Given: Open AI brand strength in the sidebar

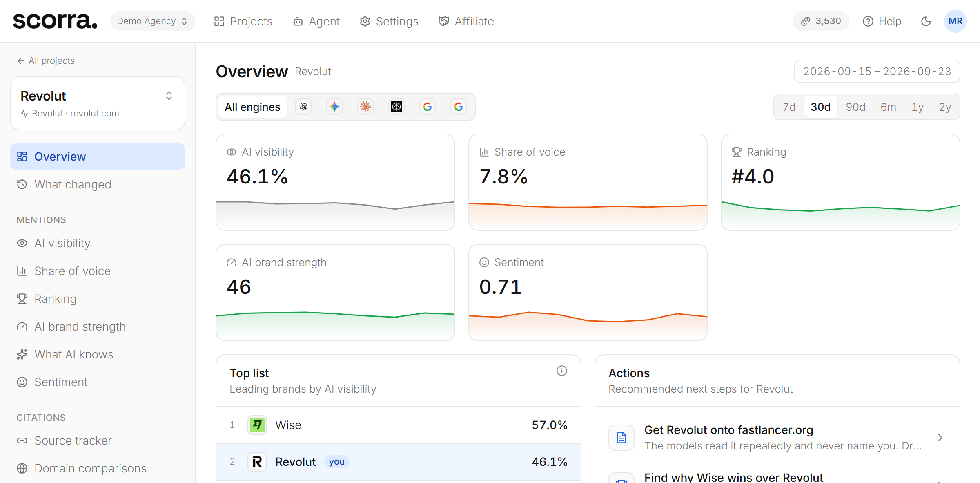Looking at the screenshot, I should click(x=98, y=326).
